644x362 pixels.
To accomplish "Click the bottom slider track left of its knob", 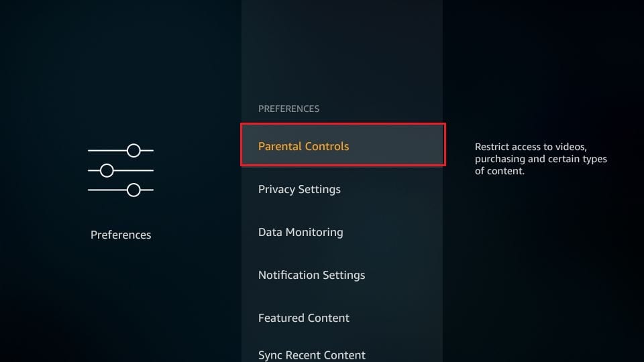I will (107, 190).
